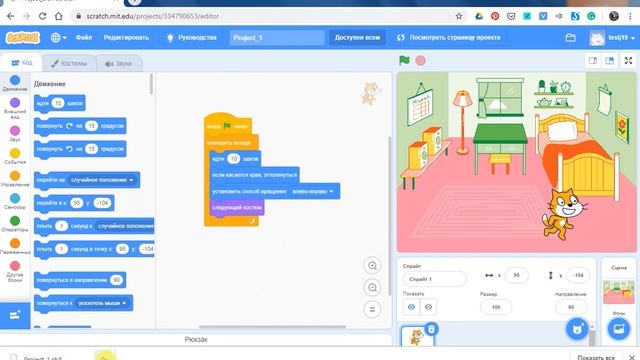The height and width of the screenshot is (360, 640).
Task: Click the sprite x position field
Action: pos(516,276)
